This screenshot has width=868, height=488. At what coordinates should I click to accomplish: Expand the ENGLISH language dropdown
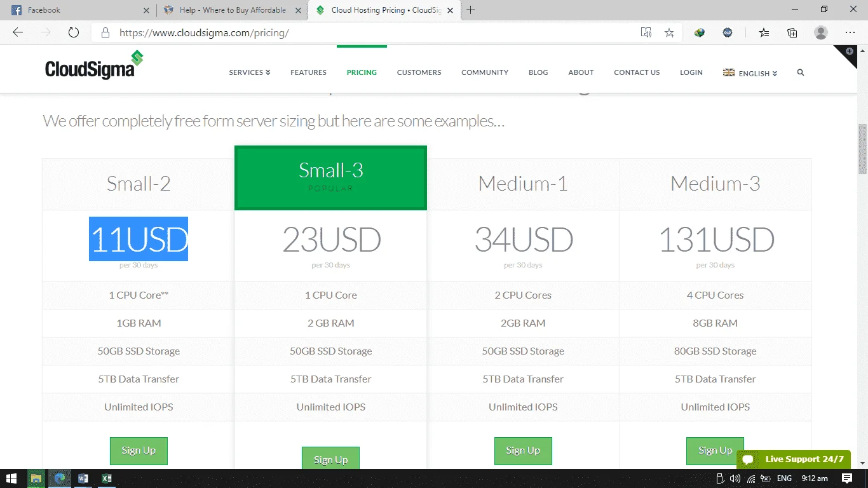[750, 73]
